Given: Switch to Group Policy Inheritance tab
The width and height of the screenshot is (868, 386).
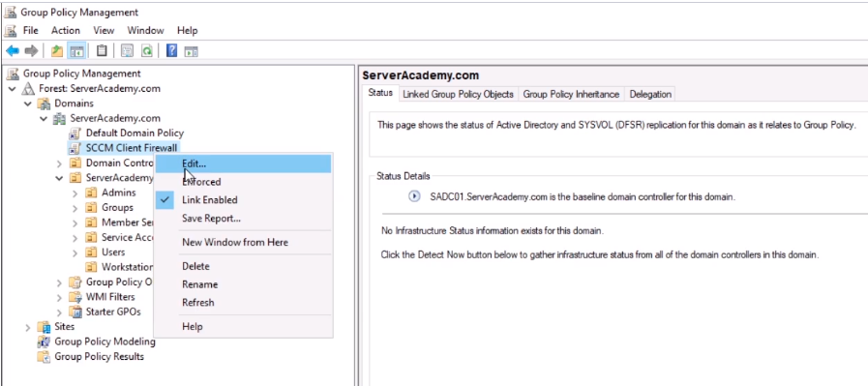Looking at the screenshot, I should (571, 94).
